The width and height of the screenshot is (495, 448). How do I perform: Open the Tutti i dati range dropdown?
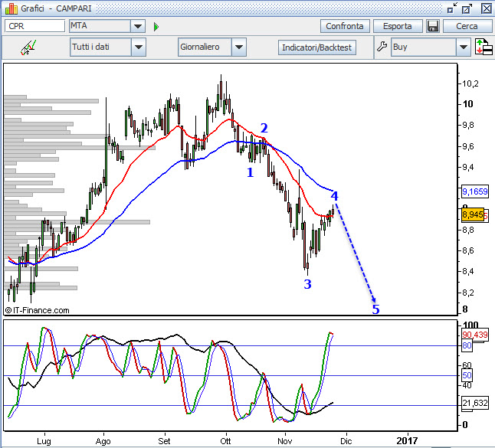point(107,47)
